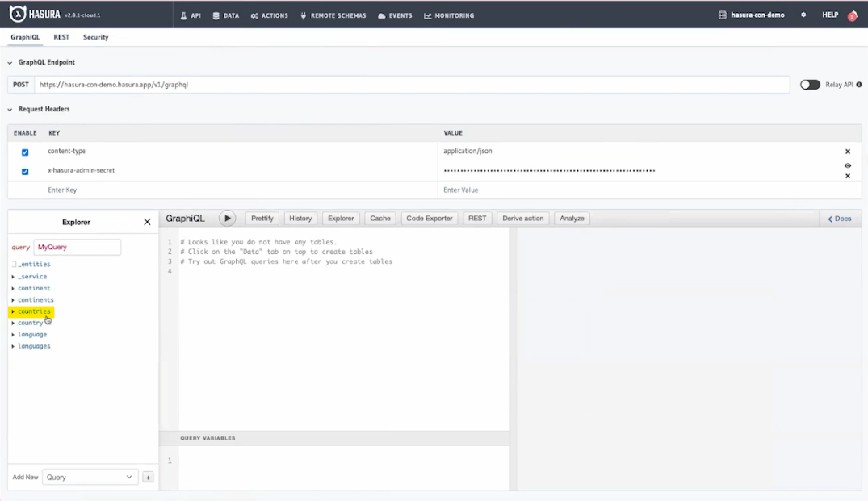Click the Hasura logo
Screen dimensions: 868x501
point(35,15)
